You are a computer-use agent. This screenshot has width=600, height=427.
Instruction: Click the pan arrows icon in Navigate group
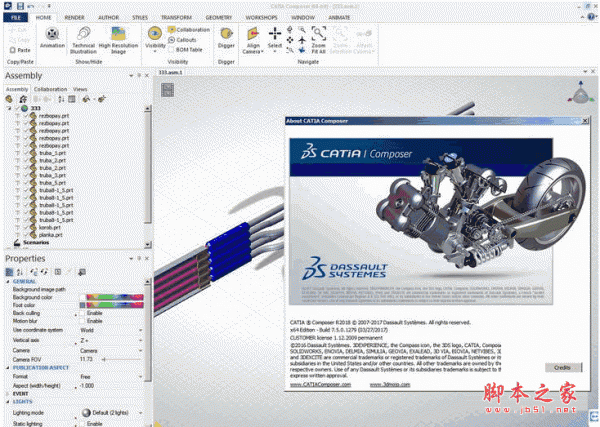(x=290, y=39)
